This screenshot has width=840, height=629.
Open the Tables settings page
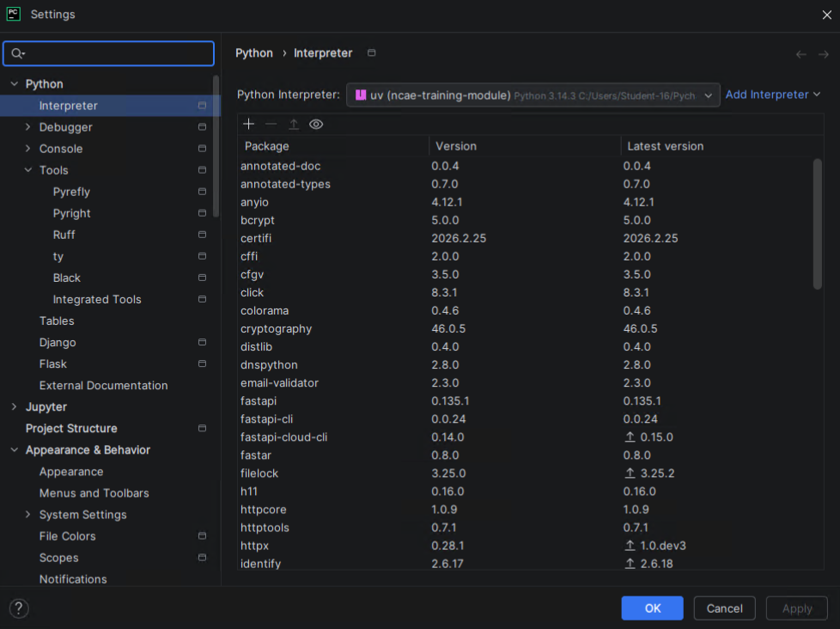click(x=56, y=321)
